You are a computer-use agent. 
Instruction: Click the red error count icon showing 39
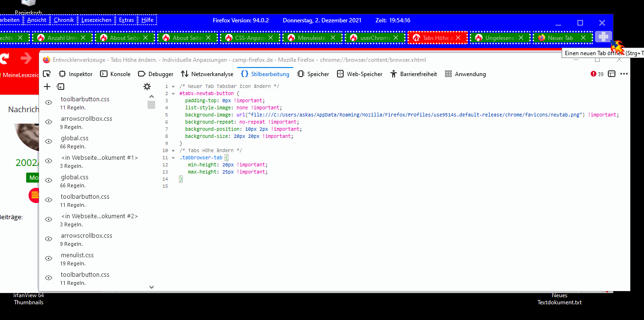click(597, 74)
